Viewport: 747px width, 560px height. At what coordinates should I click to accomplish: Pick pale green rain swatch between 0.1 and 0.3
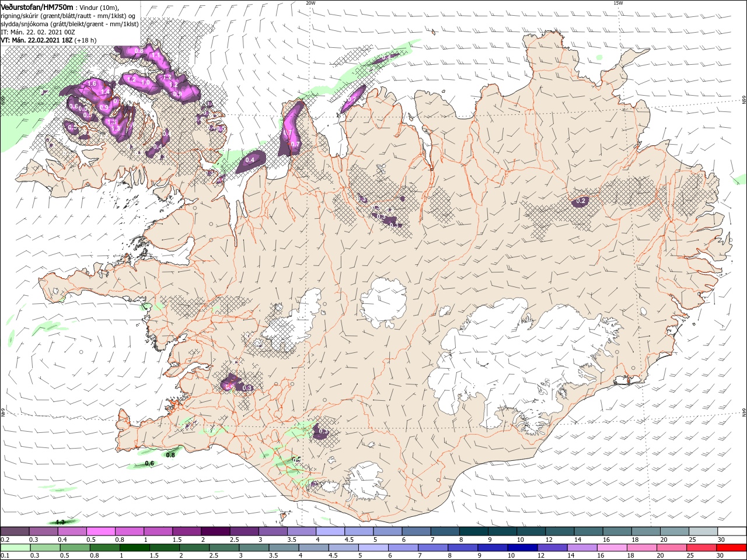tap(16, 548)
